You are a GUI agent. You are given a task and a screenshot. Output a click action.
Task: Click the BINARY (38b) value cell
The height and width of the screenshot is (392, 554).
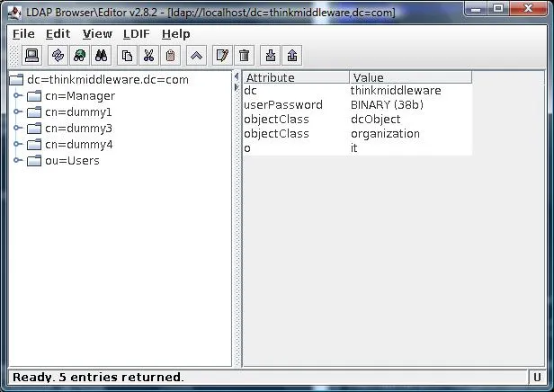(x=411, y=105)
